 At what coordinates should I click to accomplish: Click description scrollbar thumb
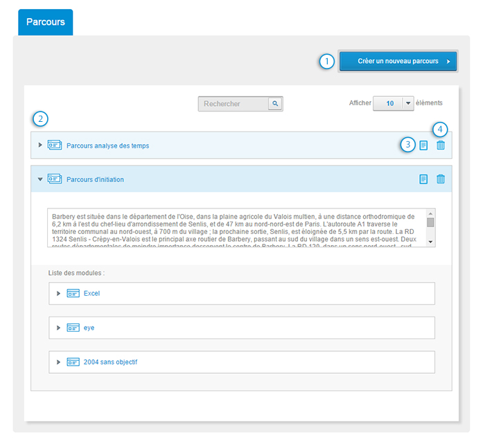(x=430, y=222)
